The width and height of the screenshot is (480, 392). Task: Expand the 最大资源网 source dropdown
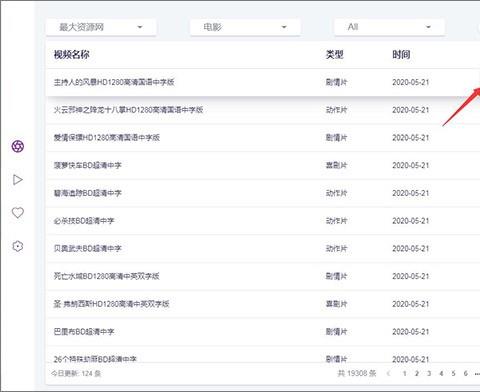tap(101, 27)
